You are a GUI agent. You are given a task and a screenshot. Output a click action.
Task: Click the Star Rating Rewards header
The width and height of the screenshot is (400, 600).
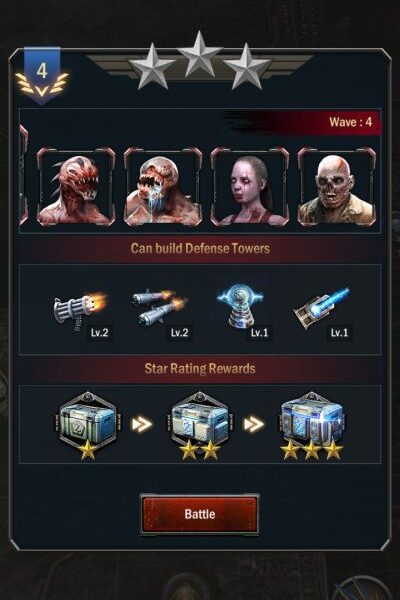pyautogui.click(x=200, y=368)
